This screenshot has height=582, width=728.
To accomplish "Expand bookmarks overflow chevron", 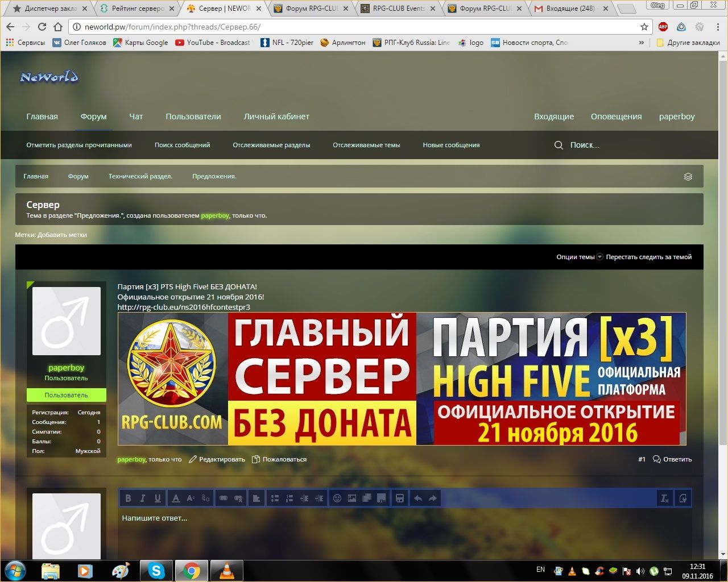I will (x=642, y=43).
